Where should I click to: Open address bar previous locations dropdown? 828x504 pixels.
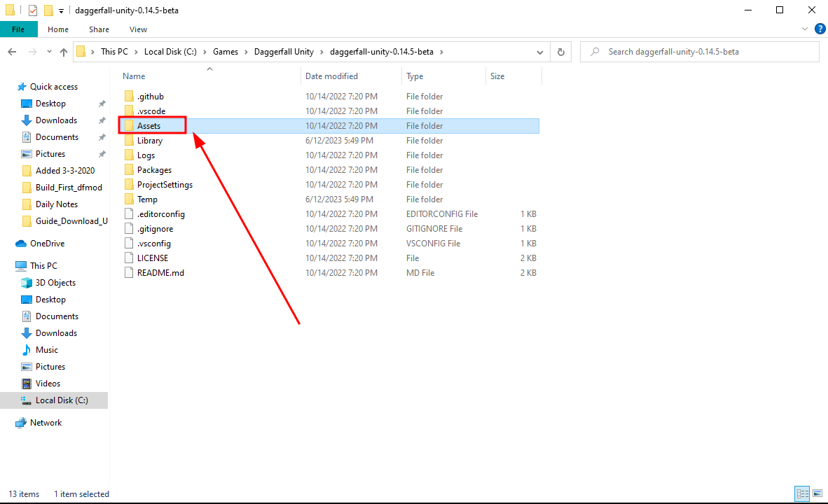[x=539, y=52]
